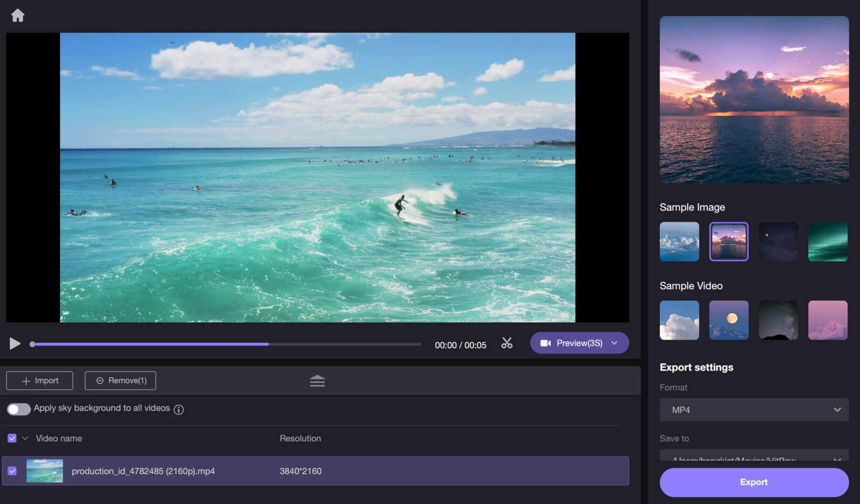
Task: Click the Remove(1) button
Action: click(120, 380)
